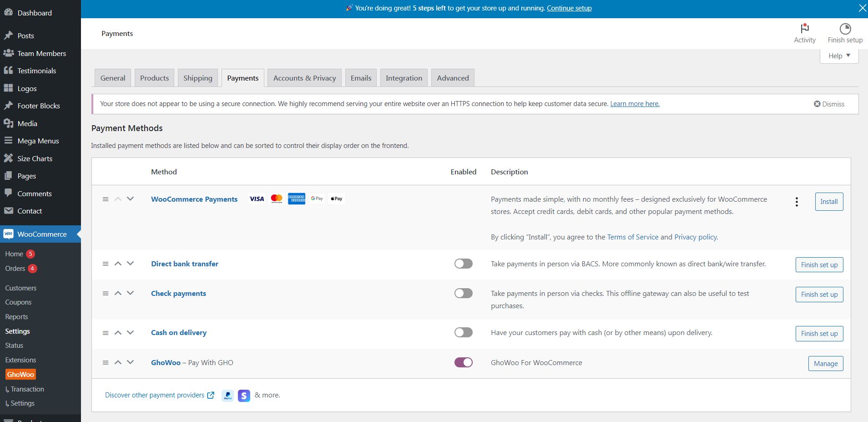Click the Finish setup progress icon
Image resolution: width=868 pixels, height=422 pixels.
click(x=845, y=29)
